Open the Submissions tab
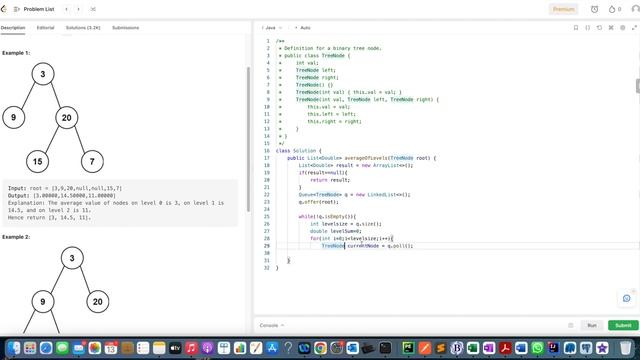Image resolution: width=640 pixels, height=360 pixels. [125, 28]
